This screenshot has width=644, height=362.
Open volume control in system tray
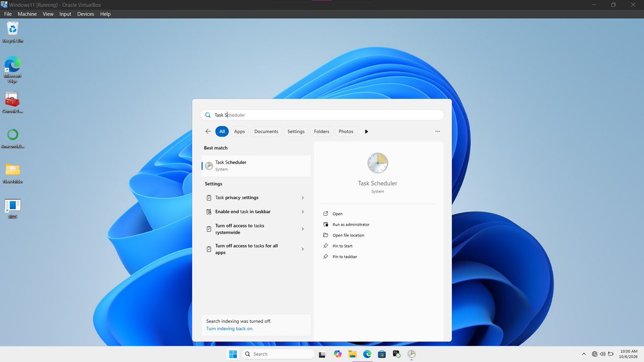point(603,354)
